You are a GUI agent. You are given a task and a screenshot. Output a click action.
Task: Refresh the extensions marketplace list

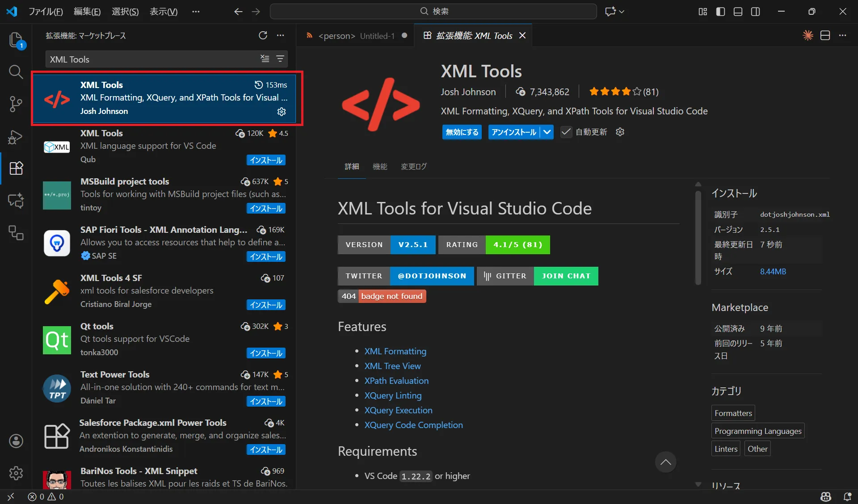263,36
